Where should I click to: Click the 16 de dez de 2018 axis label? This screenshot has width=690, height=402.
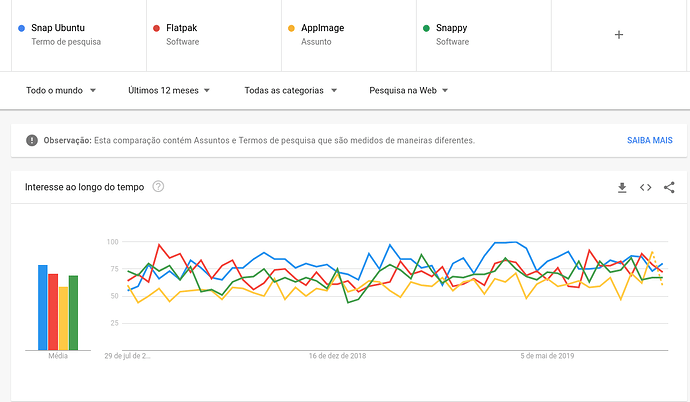(338, 355)
